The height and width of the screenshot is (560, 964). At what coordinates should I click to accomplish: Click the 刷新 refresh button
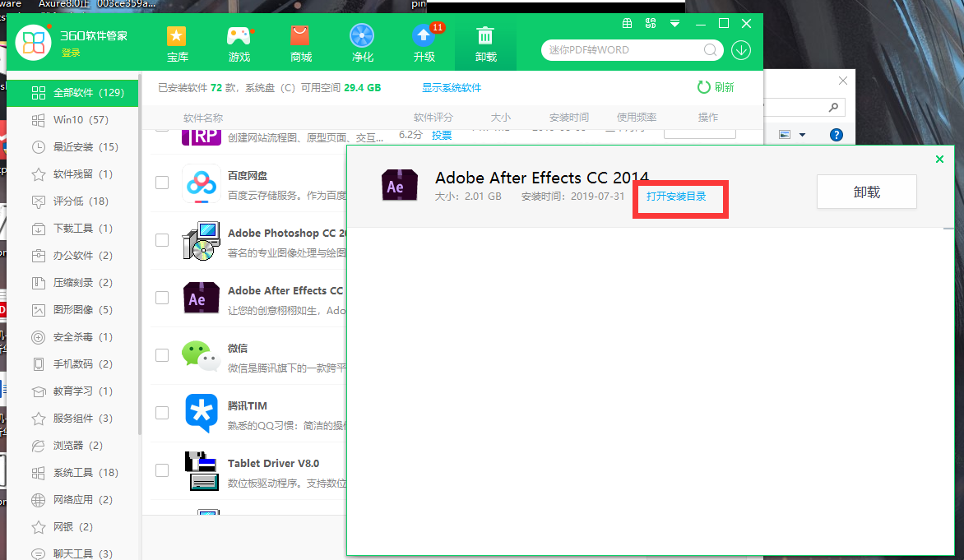pyautogui.click(x=716, y=87)
